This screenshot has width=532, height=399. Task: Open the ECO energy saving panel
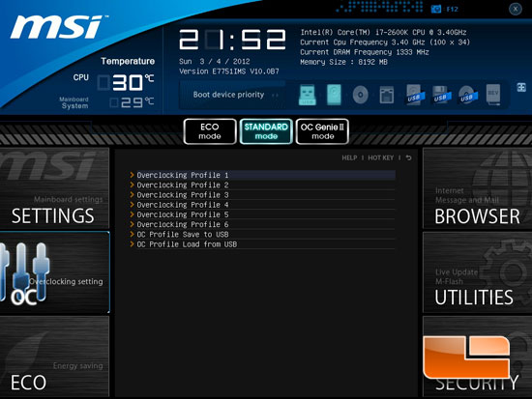coord(54,356)
